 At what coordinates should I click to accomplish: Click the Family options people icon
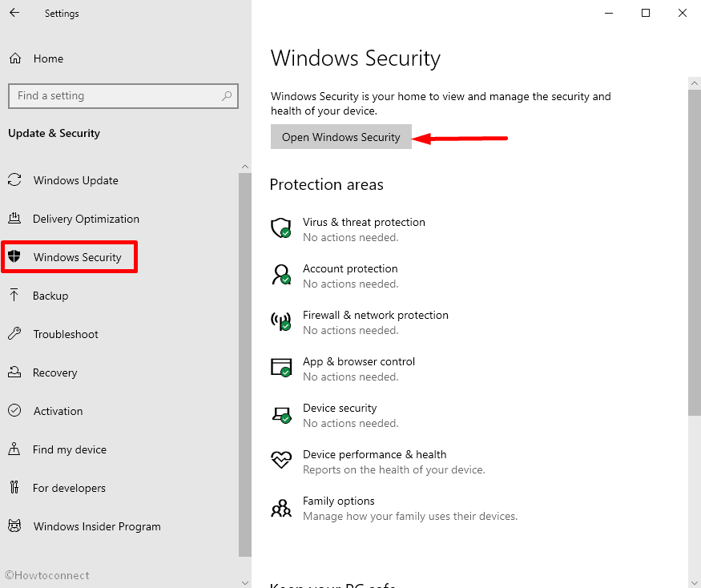coord(281,508)
